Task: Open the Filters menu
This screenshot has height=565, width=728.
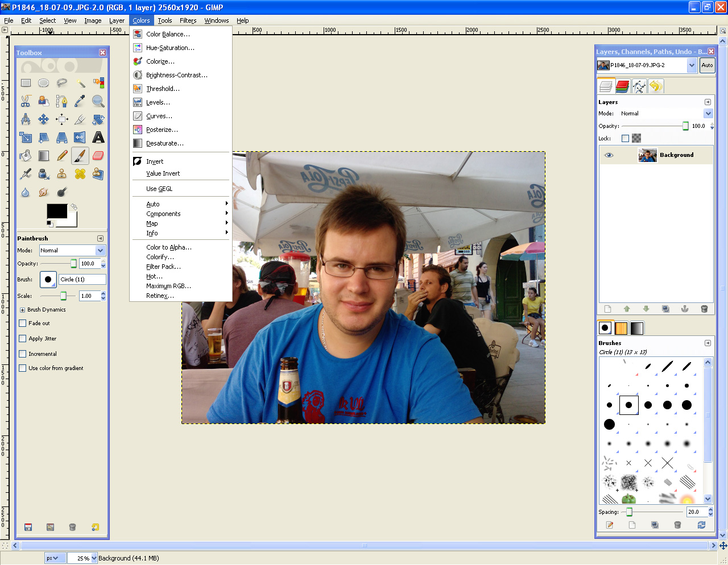Action: pyautogui.click(x=188, y=20)
